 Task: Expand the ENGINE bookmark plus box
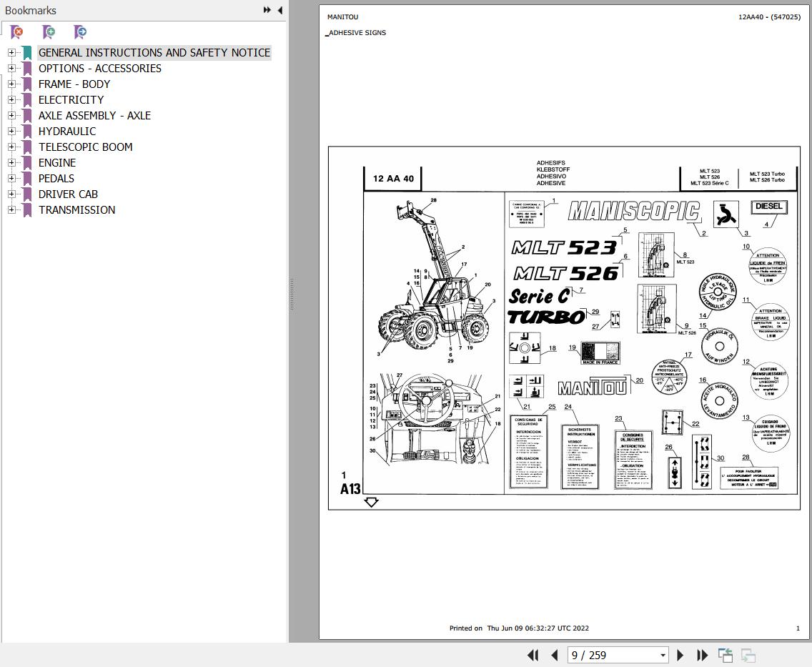pyautogui.click(x=11, y=162)
